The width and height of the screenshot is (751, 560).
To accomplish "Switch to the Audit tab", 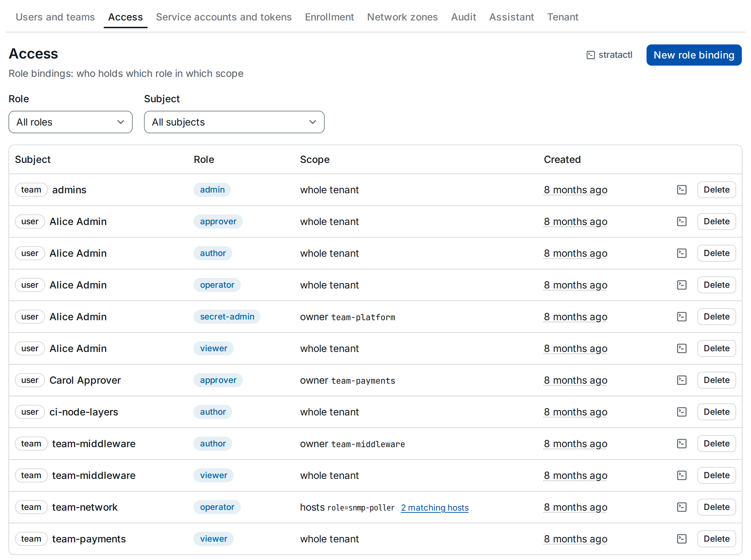I will (x=463, y=17).
